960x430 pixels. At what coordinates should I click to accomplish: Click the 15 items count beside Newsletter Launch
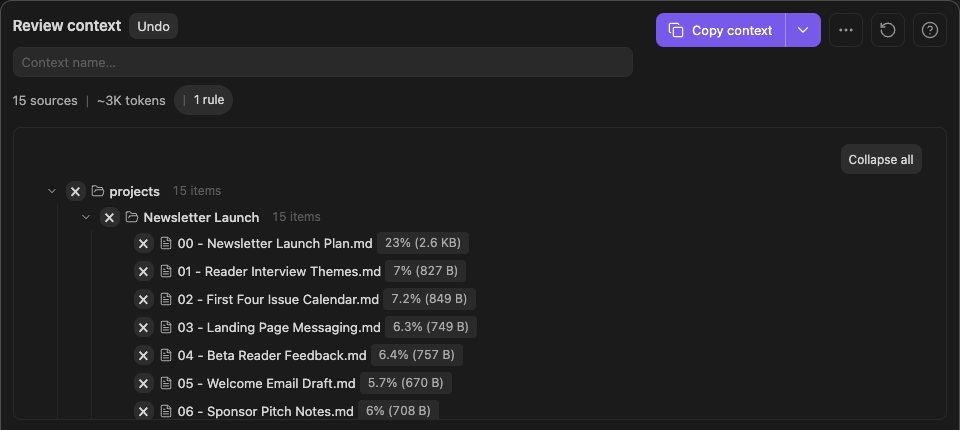296,217
